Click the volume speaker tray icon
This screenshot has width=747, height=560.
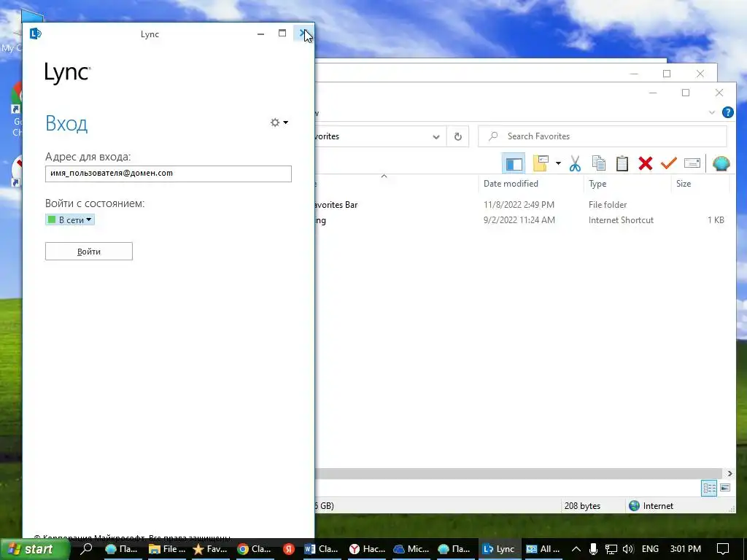click(x=627, y=549)
